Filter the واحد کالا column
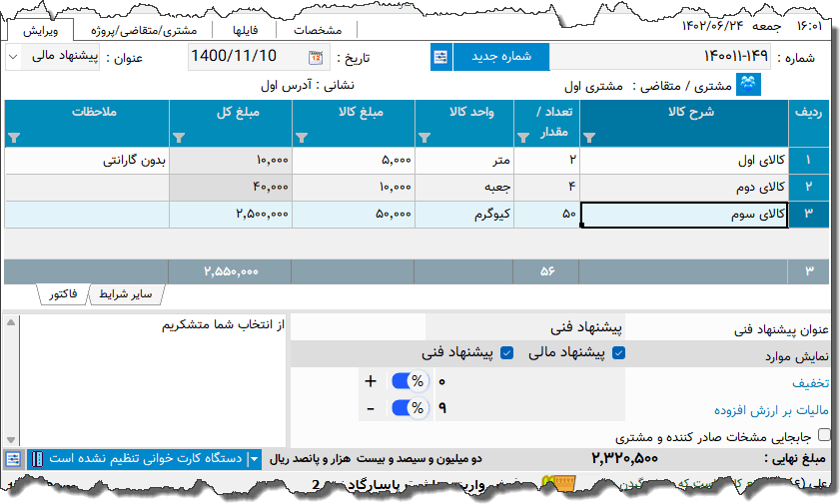The height and width of the screenshot is (504, 840). coord(424,138)
